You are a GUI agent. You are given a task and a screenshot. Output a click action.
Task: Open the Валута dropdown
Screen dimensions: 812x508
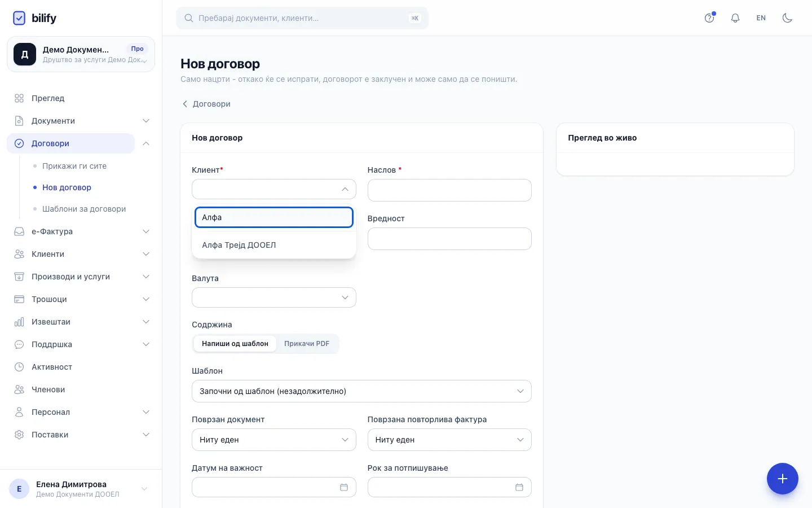point(274,297)
